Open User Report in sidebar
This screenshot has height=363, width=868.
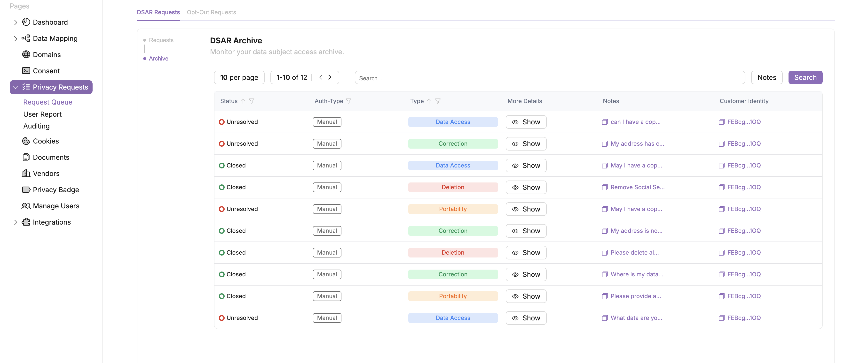tap(42, 114)
